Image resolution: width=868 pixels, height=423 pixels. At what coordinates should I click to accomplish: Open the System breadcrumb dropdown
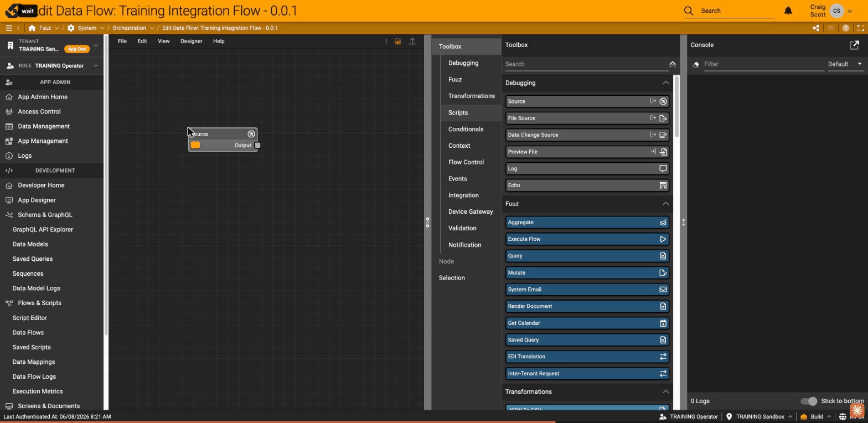coord(102,28)
